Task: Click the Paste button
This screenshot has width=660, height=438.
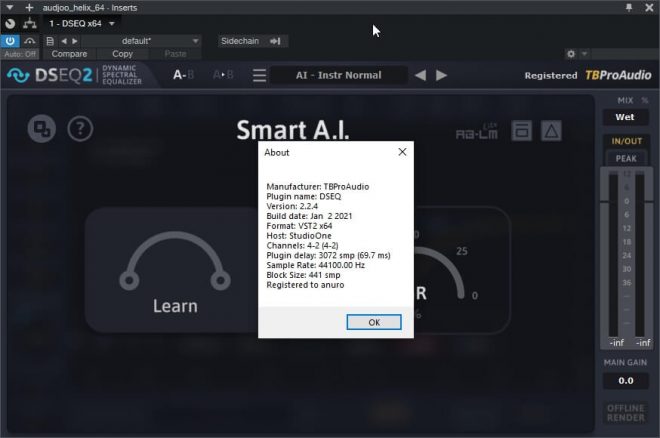Action: pyautogui.click(x=175, y=54)
